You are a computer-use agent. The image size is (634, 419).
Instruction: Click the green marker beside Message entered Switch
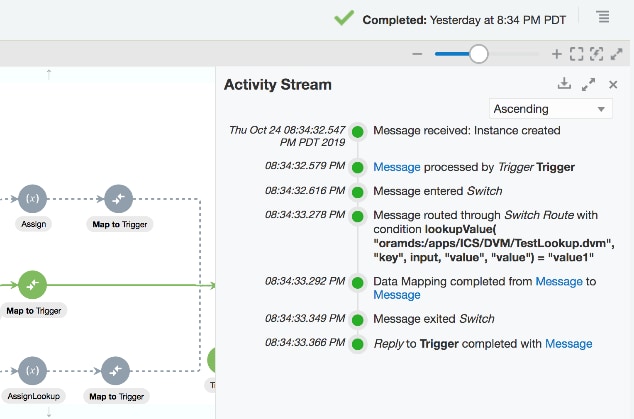358,191
